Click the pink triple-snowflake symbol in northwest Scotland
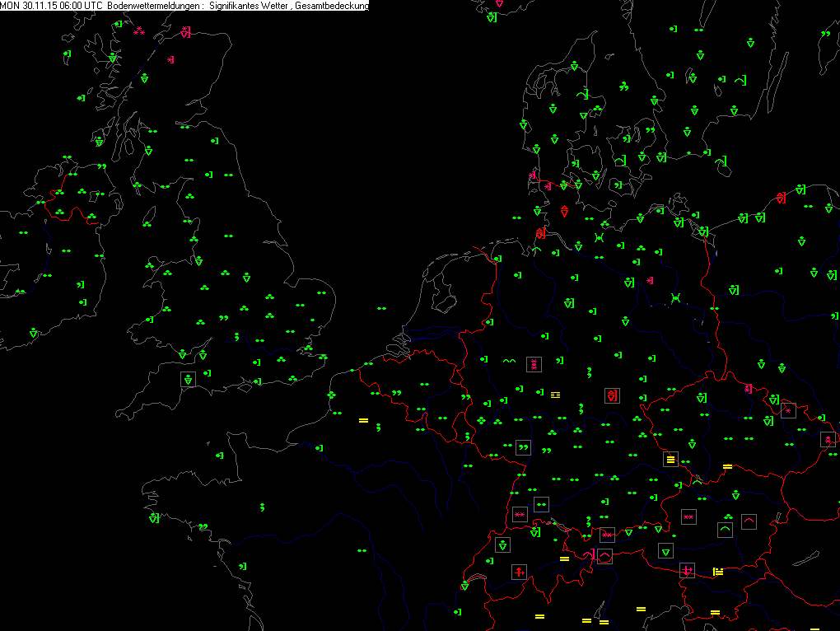This screenshot has height=631, width=840. (x=138, y=31)
